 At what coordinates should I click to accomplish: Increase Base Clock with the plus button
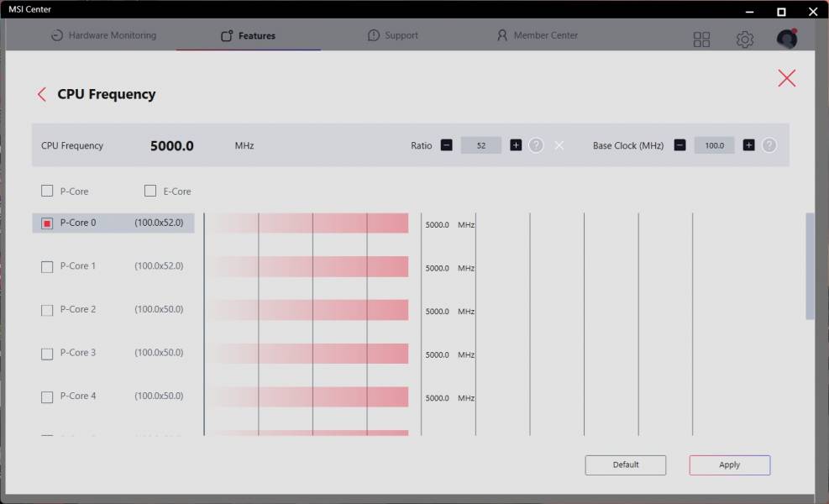tap(748, 145)
